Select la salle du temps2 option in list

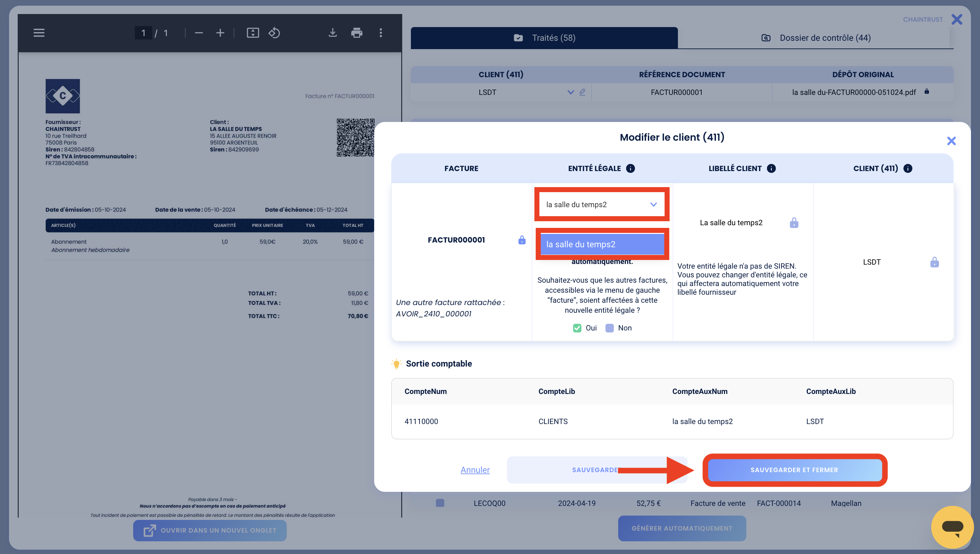pos(602,245)
